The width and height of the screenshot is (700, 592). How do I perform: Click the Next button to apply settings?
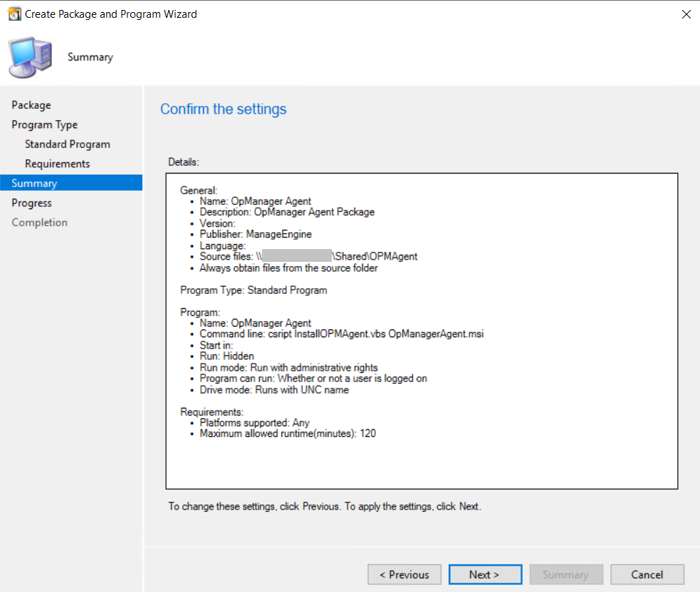click(485, 574)
